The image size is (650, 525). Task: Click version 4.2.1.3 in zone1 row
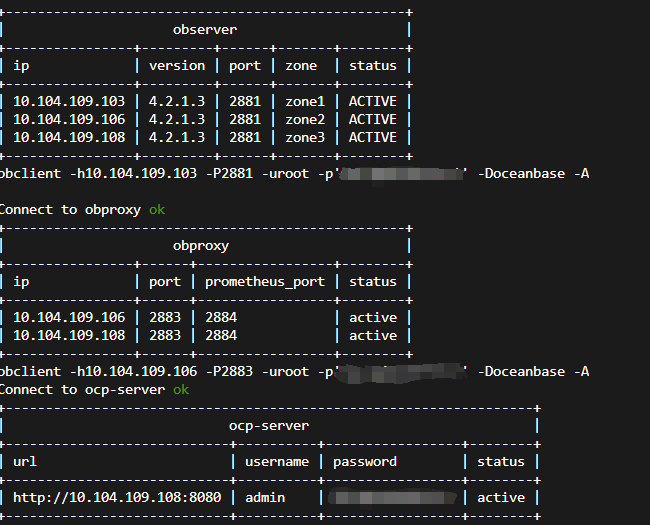click(x=177, y=102)
